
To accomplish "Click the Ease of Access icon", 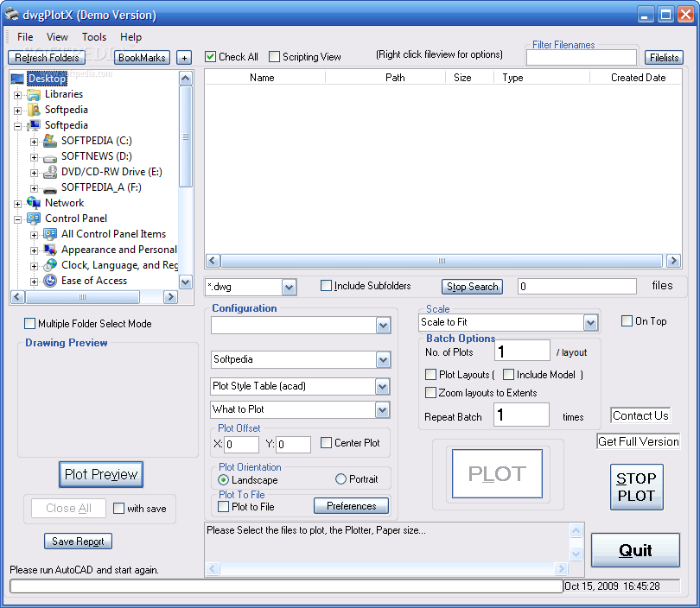I will [x=50, y=281].
